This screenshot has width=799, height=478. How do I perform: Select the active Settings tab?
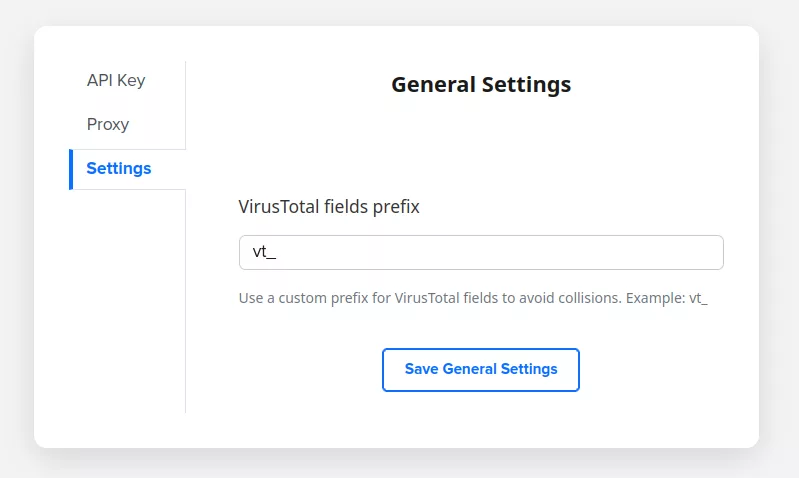119,169
